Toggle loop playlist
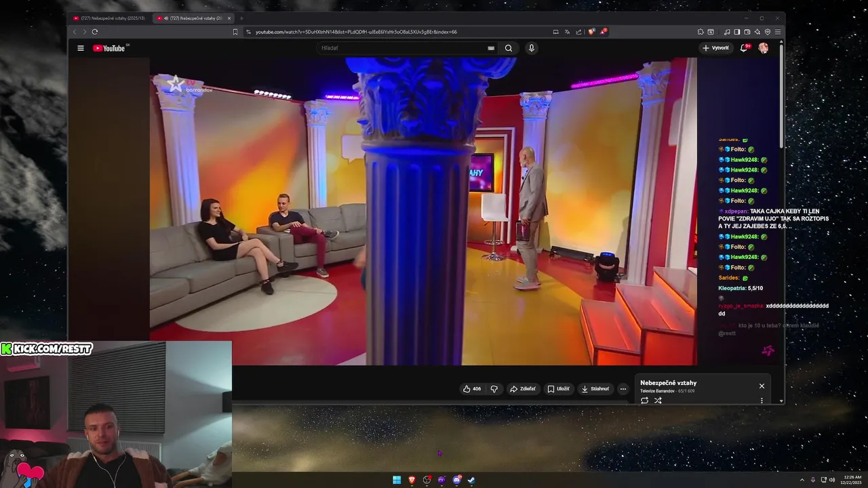The image size is (868, 488). click(644, 400)
